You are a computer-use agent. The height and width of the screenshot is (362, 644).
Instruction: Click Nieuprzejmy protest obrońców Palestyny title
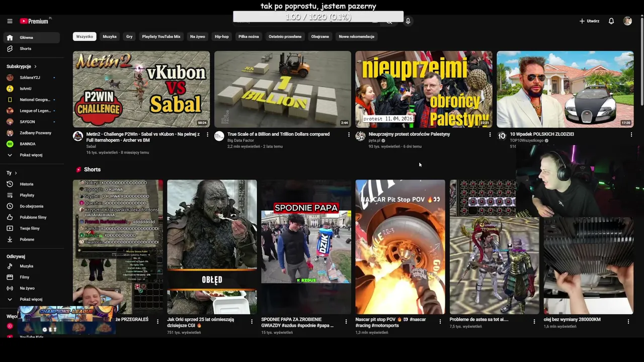[x=409, y=134]
